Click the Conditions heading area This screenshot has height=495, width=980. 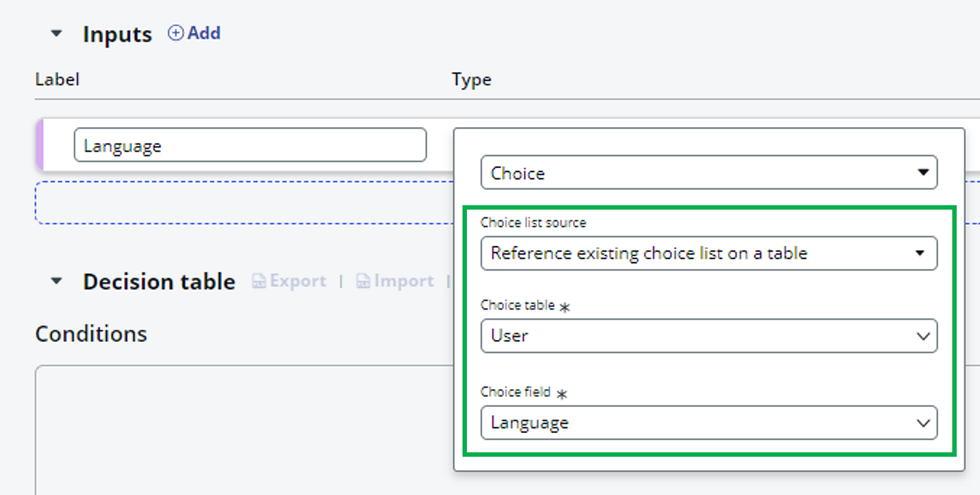pyautogui.click(x=91, y=333)
